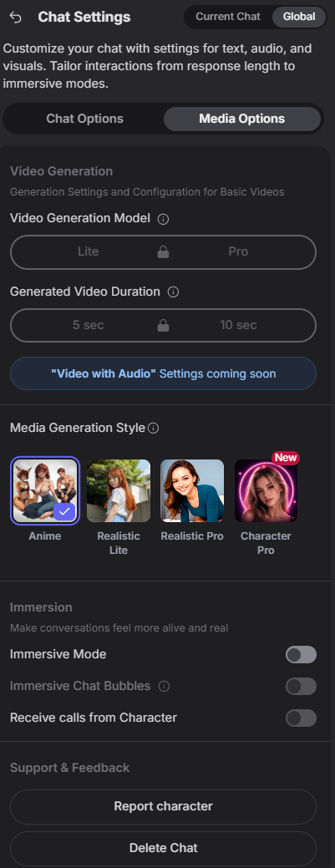335x868 pixels.
Task: Select Lite video generation model
Action: (88, 251)
